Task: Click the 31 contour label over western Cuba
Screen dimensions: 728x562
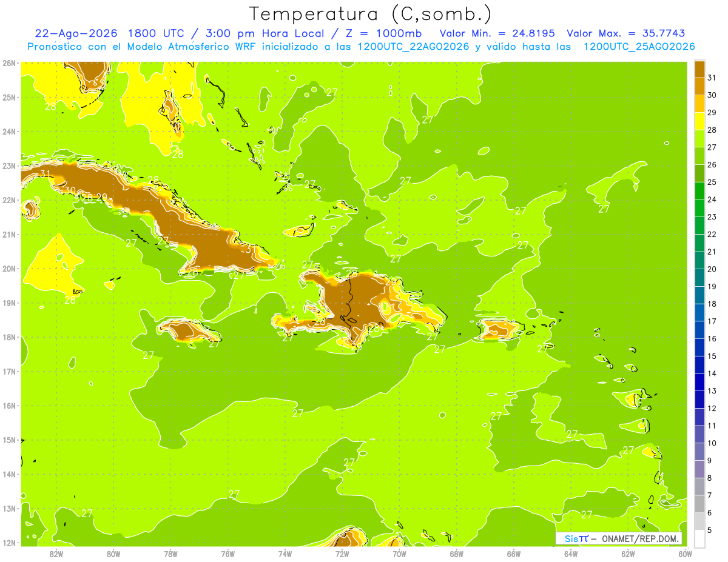Action: click(45, 174)
